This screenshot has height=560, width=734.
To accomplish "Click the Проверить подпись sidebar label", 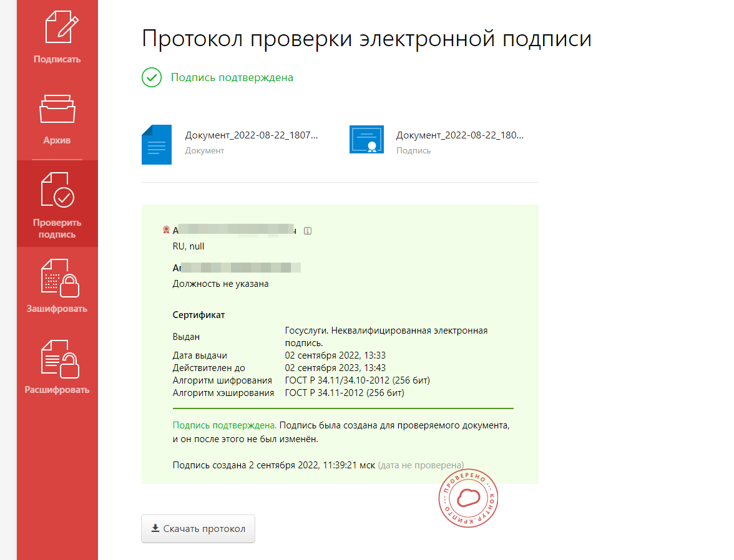I will click(57, 228).
